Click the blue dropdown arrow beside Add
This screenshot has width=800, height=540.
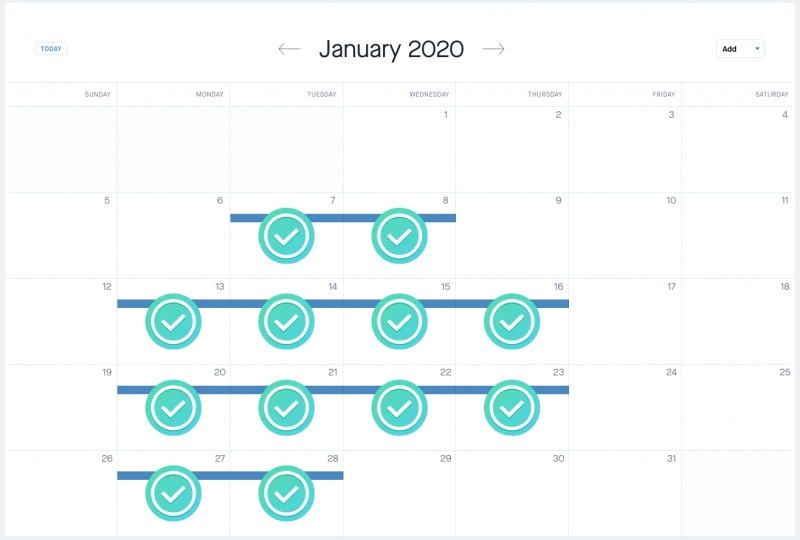[x=757, y=48]
